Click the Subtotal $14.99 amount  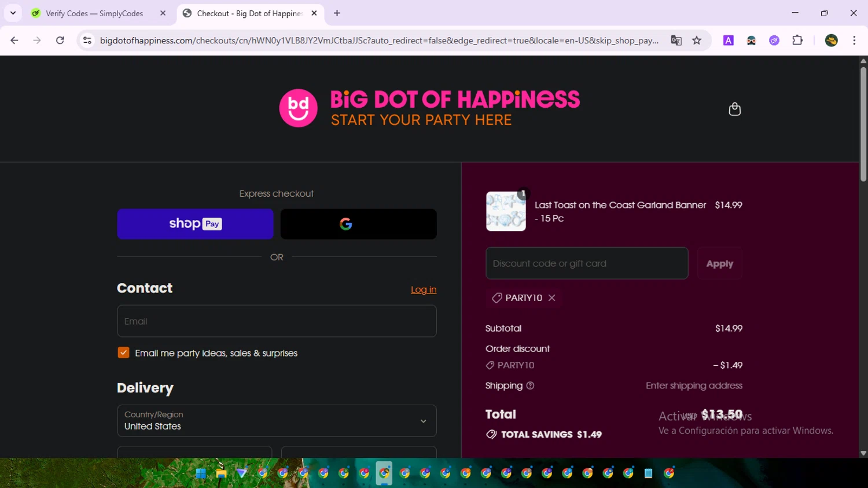click(729, 328)
